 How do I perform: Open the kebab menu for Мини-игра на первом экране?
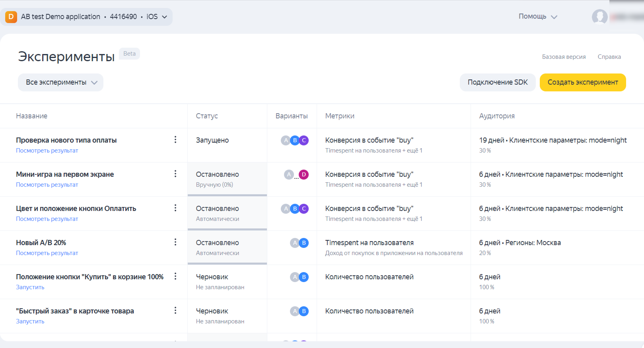[x=175, y=174]
